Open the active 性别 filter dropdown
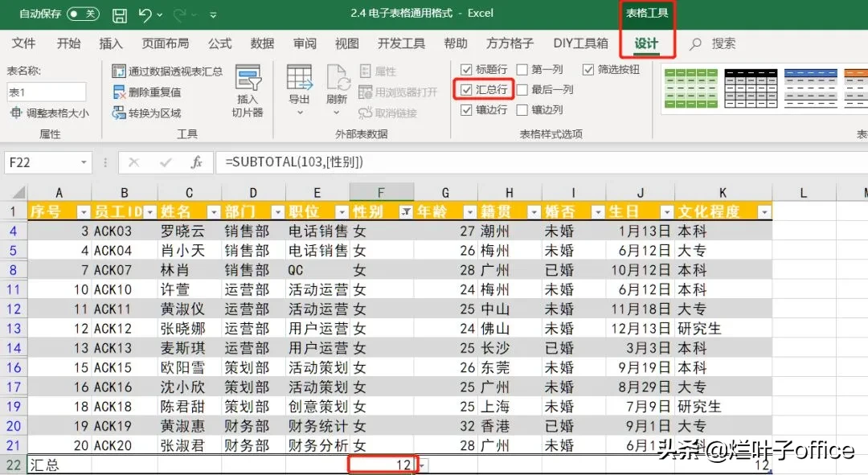 click(x=406, y=212)
